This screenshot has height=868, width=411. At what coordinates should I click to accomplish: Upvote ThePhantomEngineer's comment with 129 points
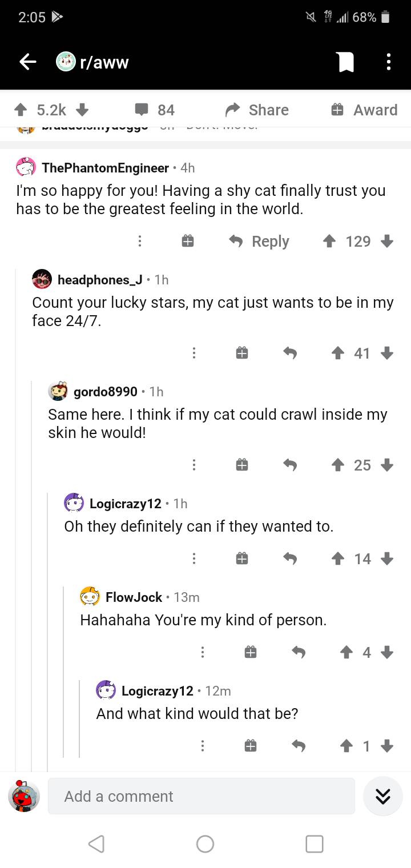(x=329, y=242)
